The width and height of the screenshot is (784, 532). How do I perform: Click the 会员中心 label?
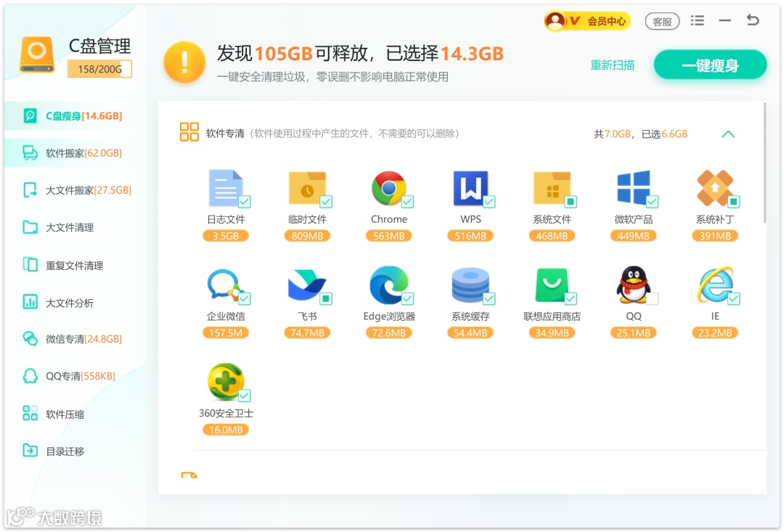(606, 21)
